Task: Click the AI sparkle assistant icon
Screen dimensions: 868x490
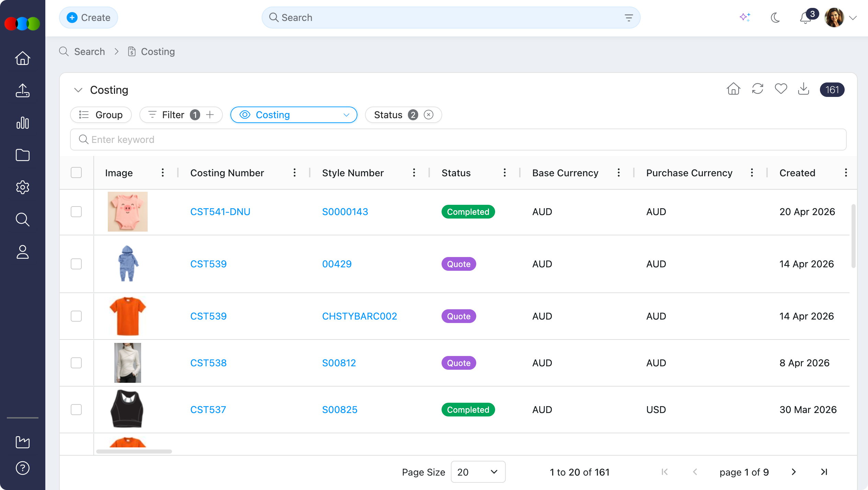Action: pyautogui.click(x=745, y=18)
